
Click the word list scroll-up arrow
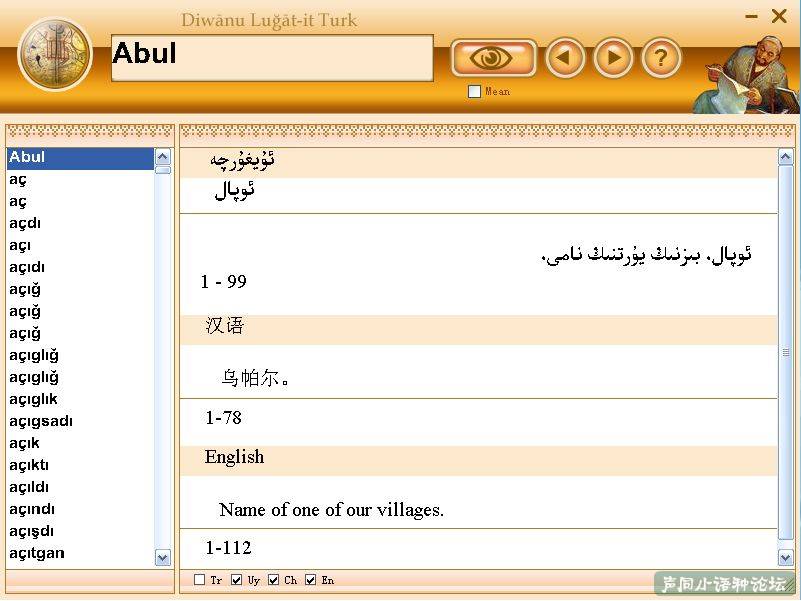162,156
